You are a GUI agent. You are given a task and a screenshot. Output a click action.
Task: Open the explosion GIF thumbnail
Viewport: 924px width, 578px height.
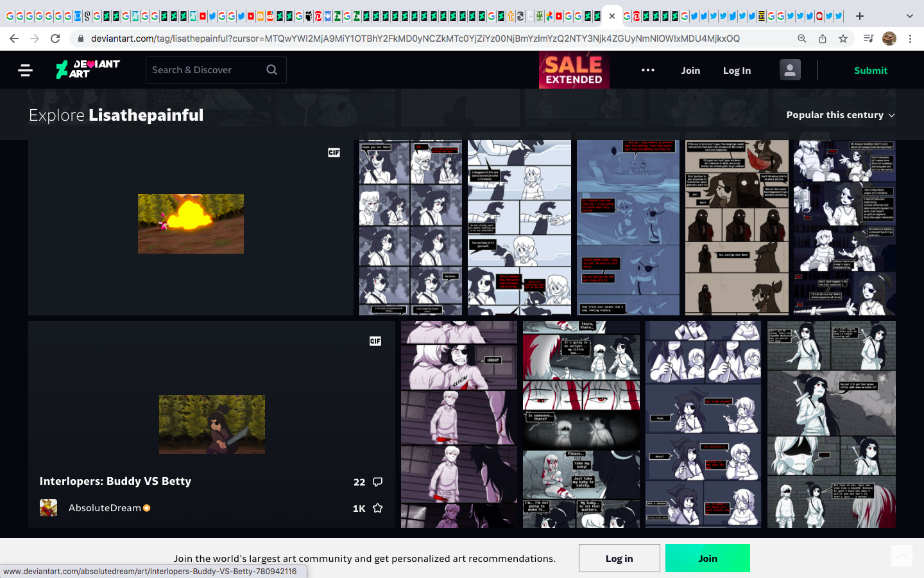click(191, 223)
